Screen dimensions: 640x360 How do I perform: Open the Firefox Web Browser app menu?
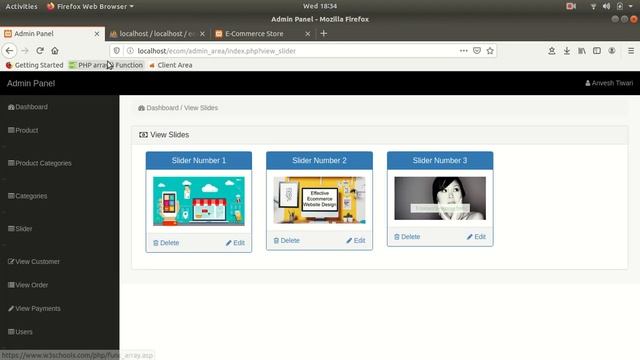pos(90,6)
